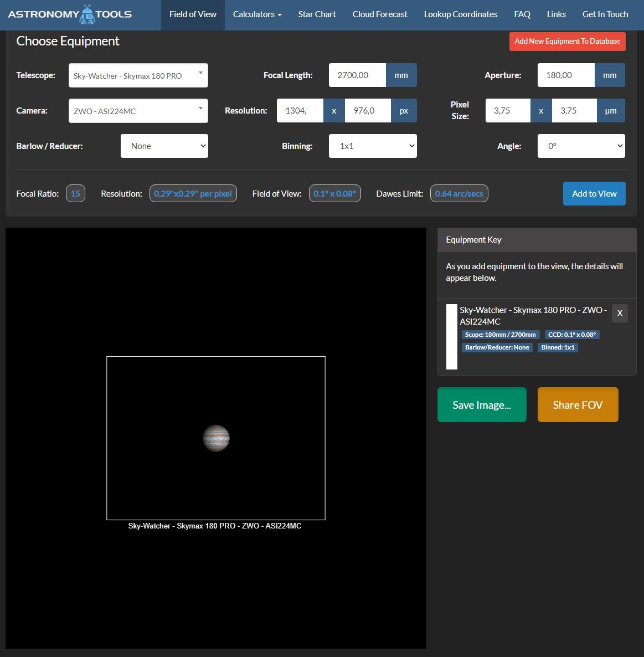644x657 pixels.
Task: Click the Astronomy Tools robot logo
Action: 87,14
